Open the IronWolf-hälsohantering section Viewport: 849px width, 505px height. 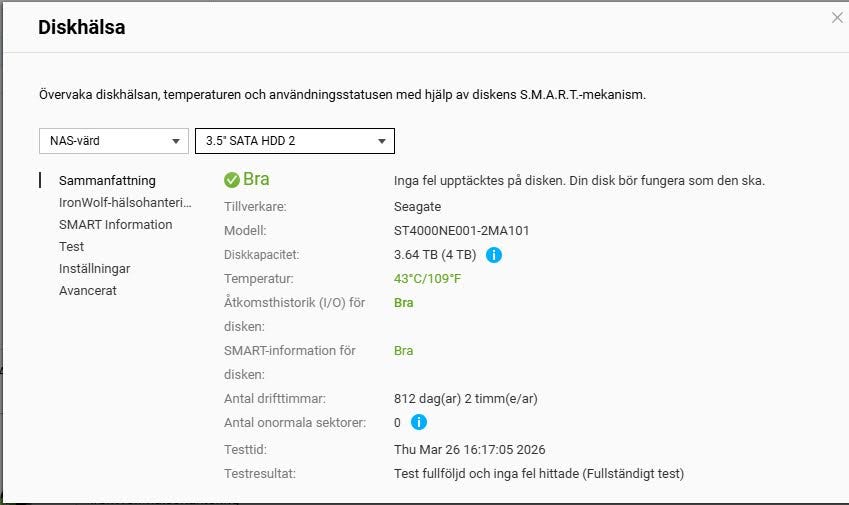[x=125, y=203]
